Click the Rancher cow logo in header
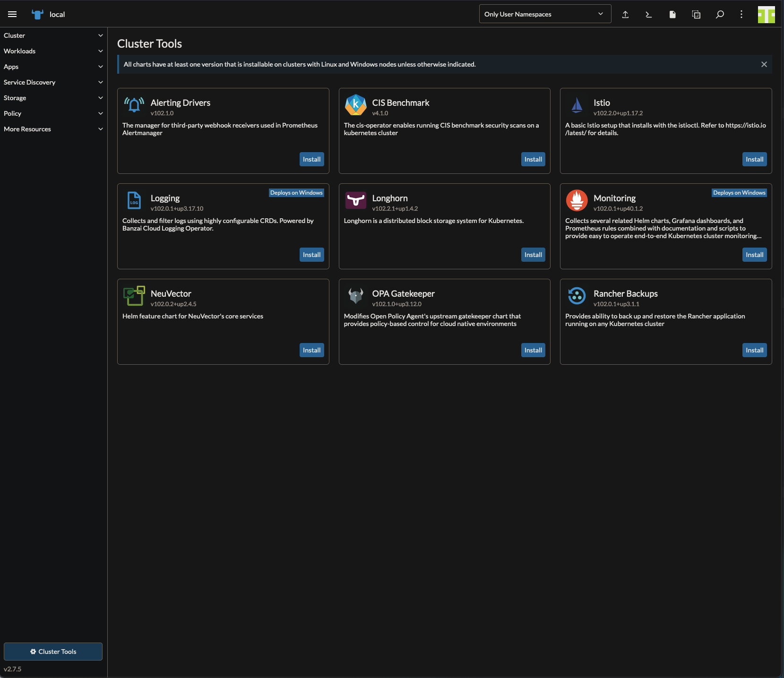Screen dimensions: 784x678 click(36, 14)
